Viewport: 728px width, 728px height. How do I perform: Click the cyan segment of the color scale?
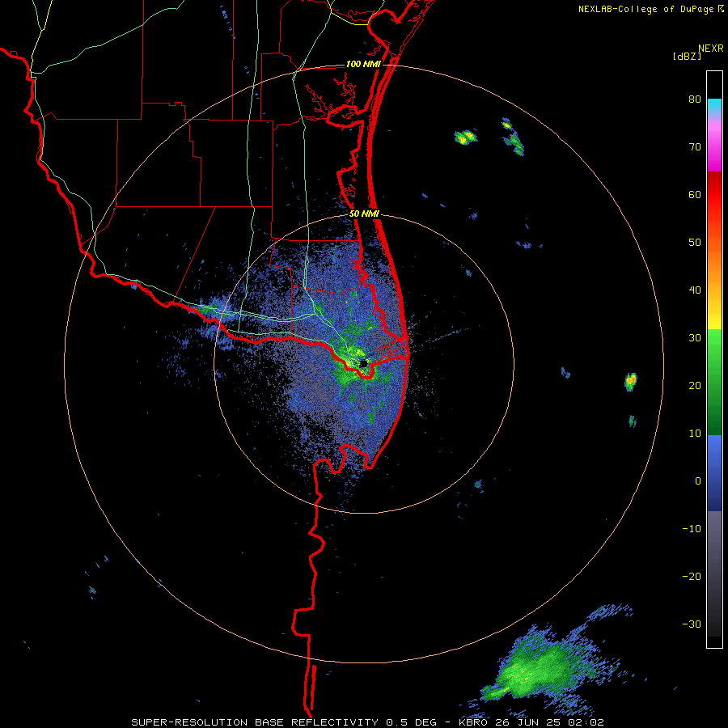714,106
